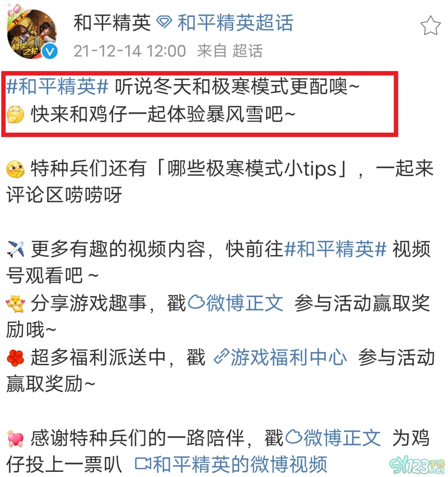448x477 pixels.
Task: Click the thinking face emoji
Action: (15, 115)
